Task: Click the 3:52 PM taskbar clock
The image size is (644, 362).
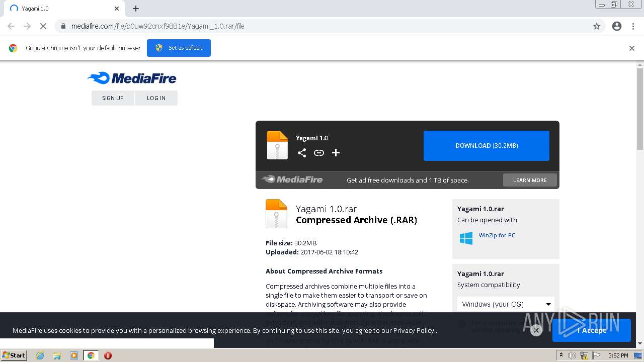Action: tap(618, 355)
